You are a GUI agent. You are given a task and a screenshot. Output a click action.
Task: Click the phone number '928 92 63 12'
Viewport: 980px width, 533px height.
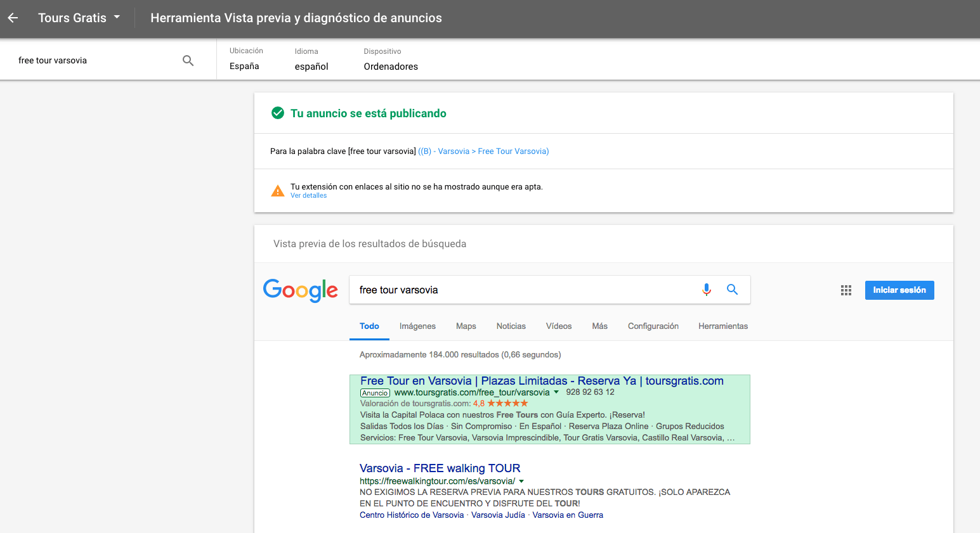[590, 392]
